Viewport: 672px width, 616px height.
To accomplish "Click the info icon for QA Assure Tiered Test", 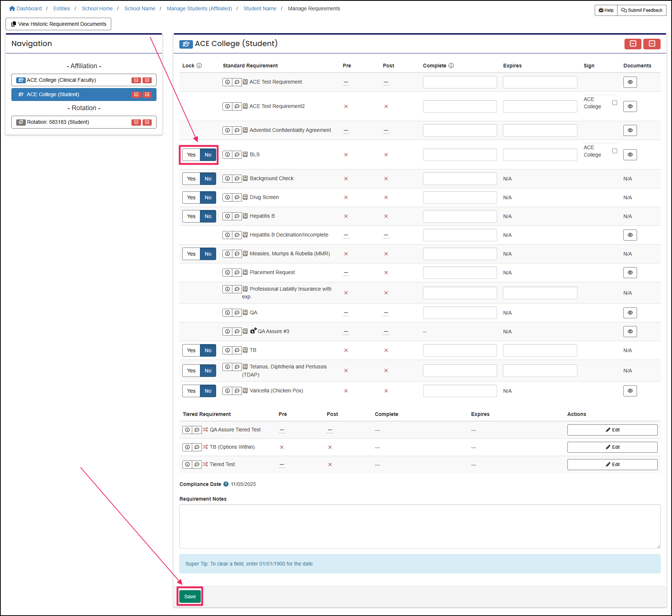I will [187, 430].
